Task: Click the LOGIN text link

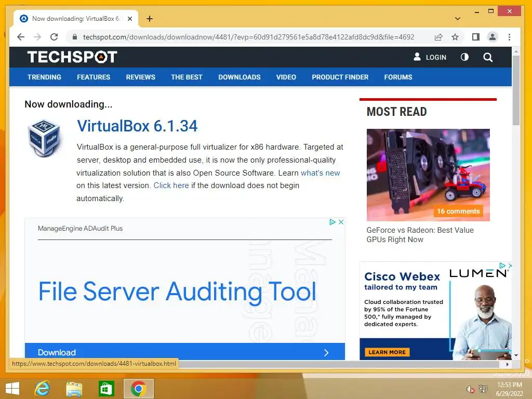Action: coord(436,57)
